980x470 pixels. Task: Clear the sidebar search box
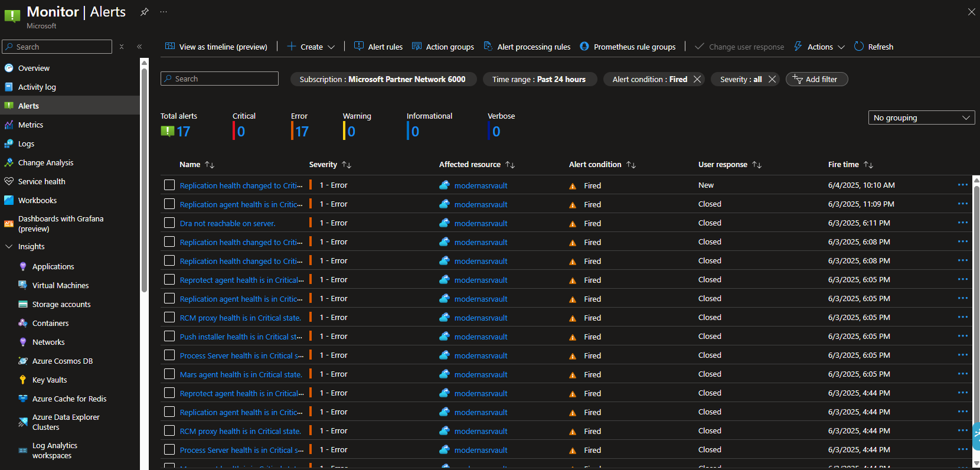[x=122, y=47]
